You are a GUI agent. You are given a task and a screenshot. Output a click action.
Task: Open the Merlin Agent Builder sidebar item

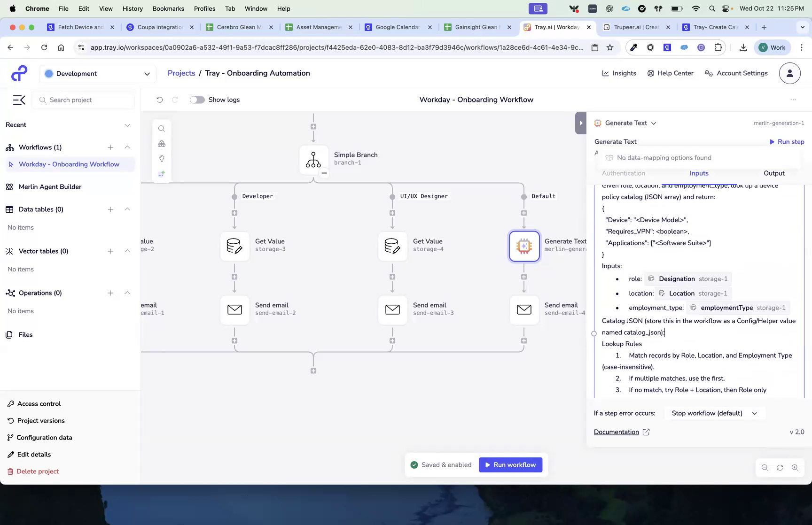[x=49, y=186]
